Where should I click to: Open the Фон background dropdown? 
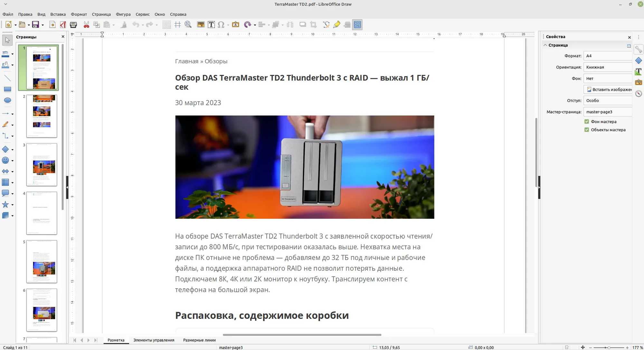[608, 78]
